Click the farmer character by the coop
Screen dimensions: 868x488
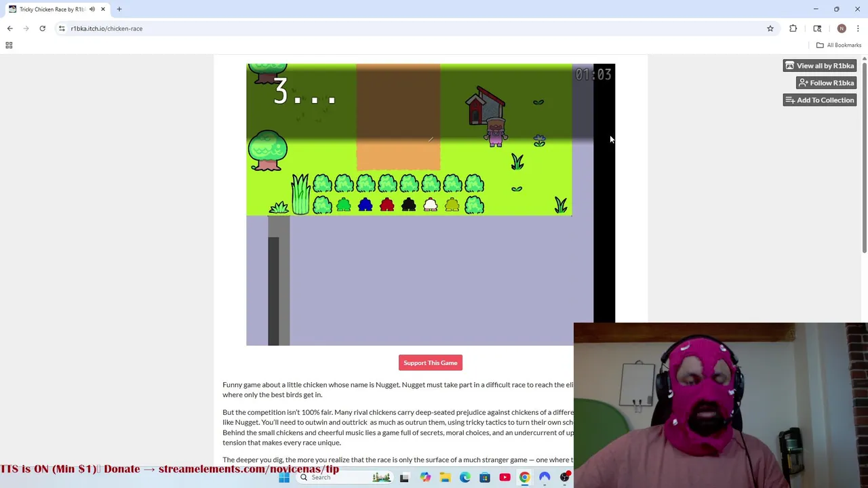coord(496,134)
